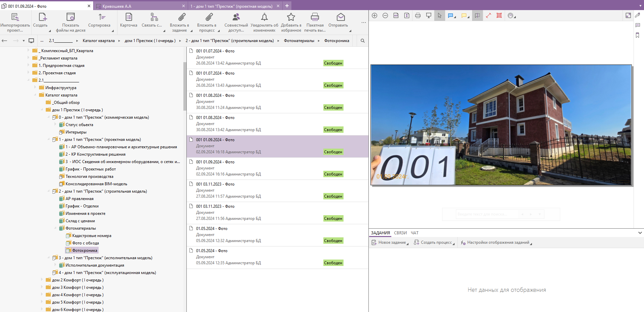Expand preview to full screen
This screenshot has width=644, height=312.
(x=628, y=15)
